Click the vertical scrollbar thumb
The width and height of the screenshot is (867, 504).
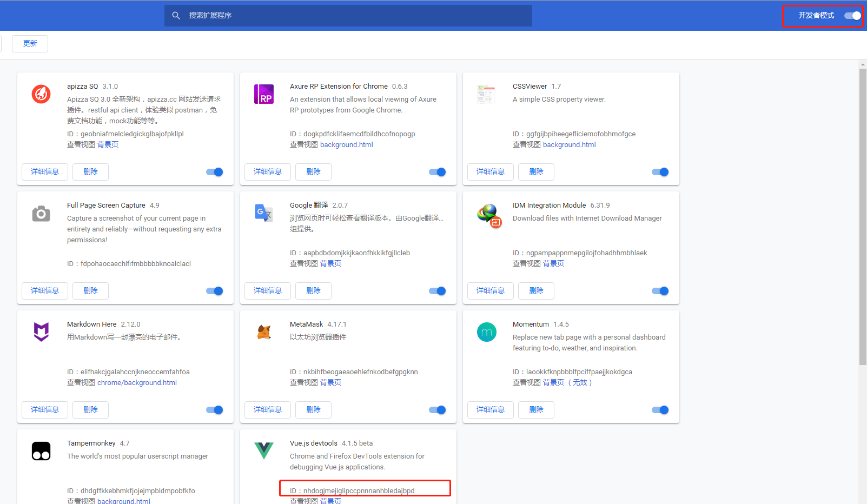pos(863,216)
